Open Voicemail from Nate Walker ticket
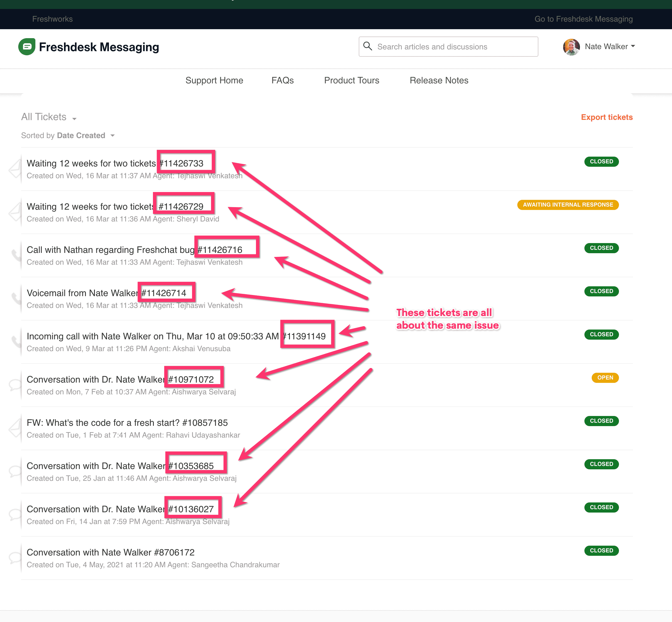Image resolution: width=672 pixels, height=622 pixels. [106, 293]
